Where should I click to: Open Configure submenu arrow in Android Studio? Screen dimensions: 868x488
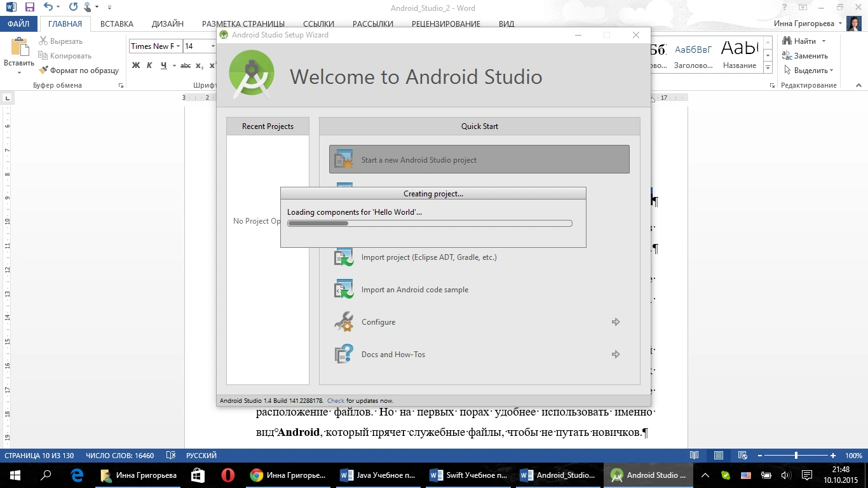point(616,322)
